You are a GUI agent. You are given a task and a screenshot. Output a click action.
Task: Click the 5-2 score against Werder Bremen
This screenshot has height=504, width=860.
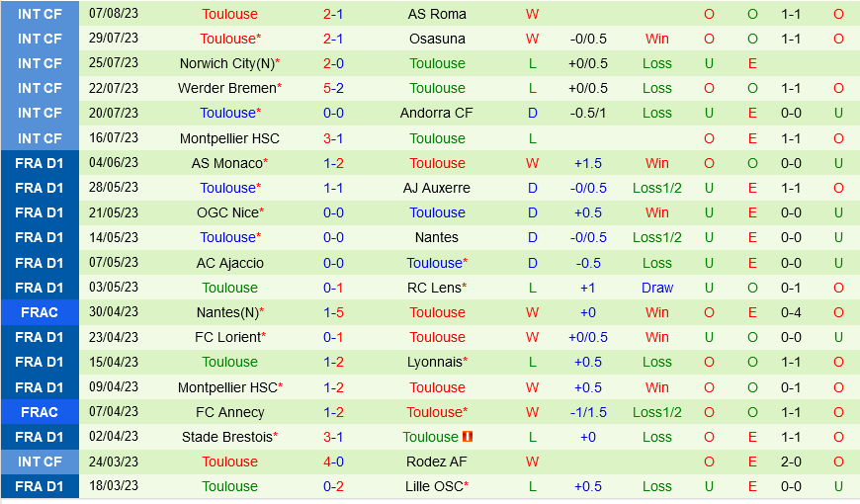(x=333, y=88)
